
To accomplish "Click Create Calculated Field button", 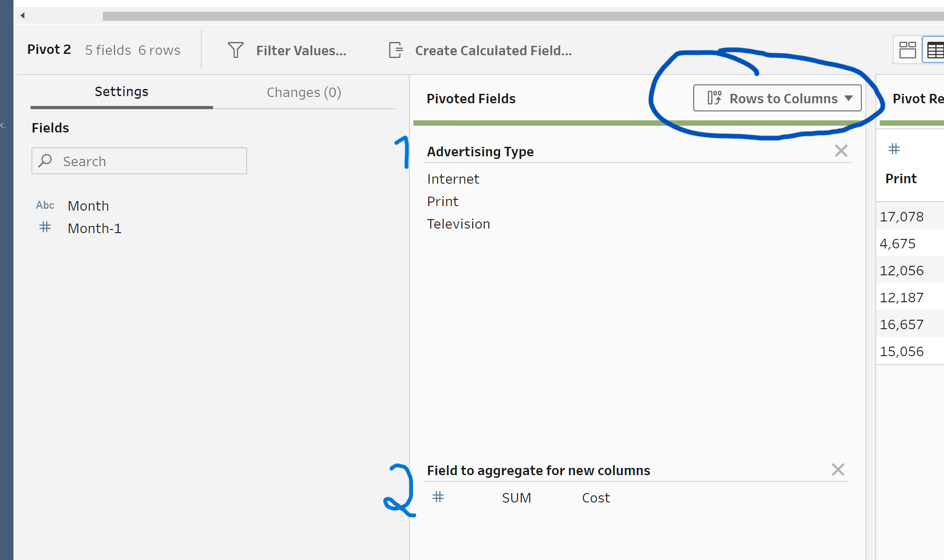I will tap(493, 50).
